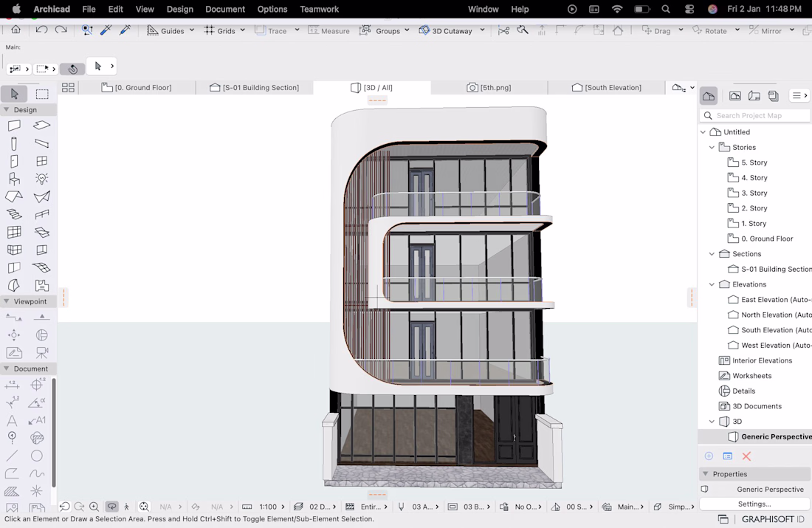
Task: Toggle the Trace reference button
Action: (271, 30)
